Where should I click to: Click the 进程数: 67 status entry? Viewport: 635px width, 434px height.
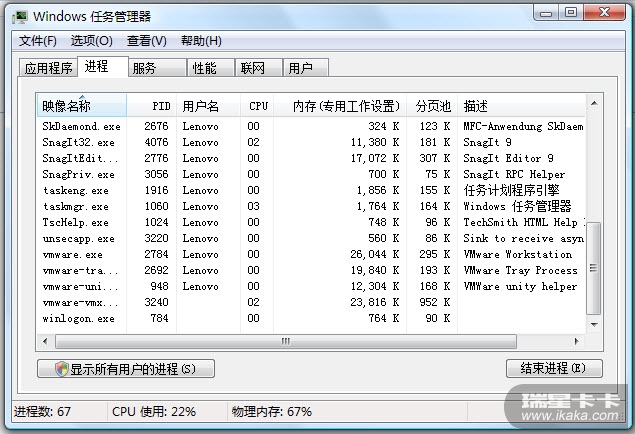click(x=43, y=412)
